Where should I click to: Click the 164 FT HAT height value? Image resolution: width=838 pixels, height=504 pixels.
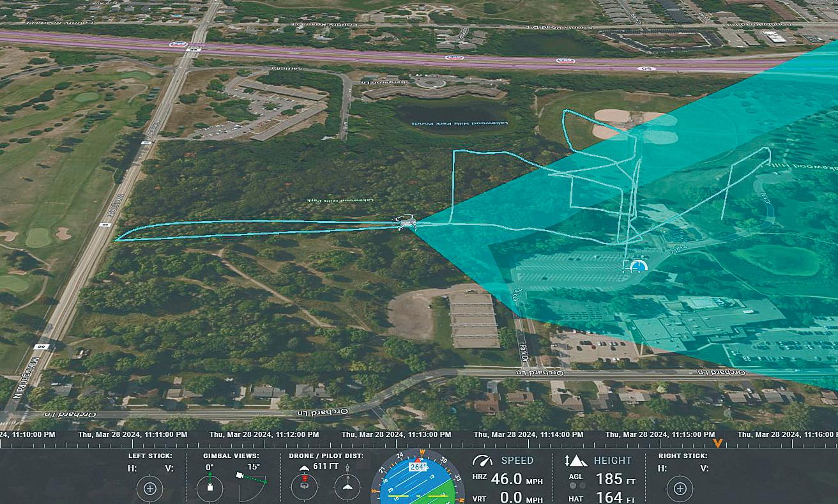point(616,498)
